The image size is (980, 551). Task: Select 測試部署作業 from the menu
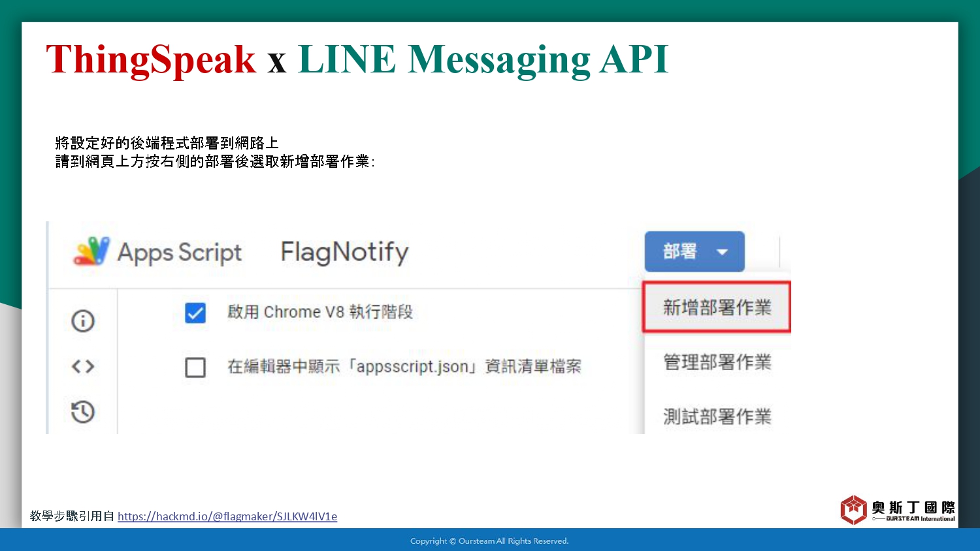tap(717, 417)
